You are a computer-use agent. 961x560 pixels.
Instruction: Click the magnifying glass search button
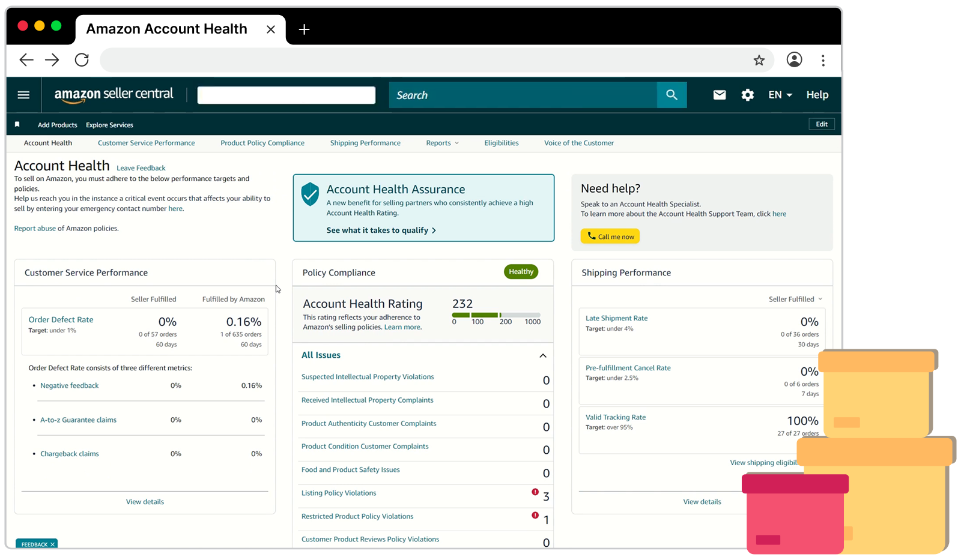click(671, 95)
